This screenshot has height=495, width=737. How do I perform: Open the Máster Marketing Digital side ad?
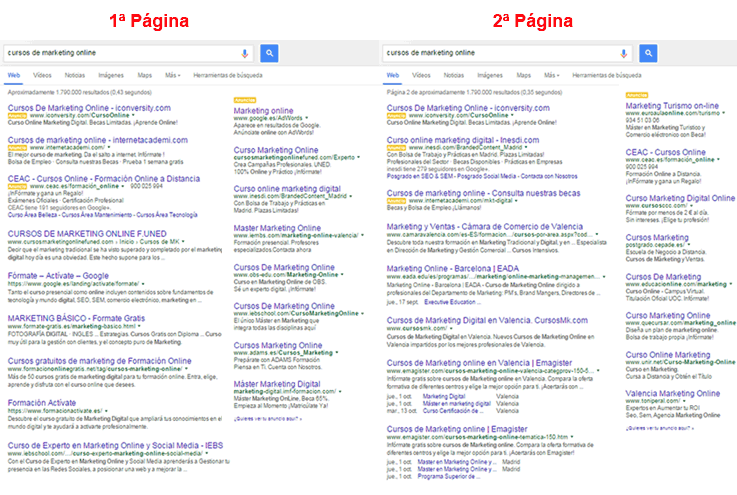pyautogui.click(x=277, y=384)
